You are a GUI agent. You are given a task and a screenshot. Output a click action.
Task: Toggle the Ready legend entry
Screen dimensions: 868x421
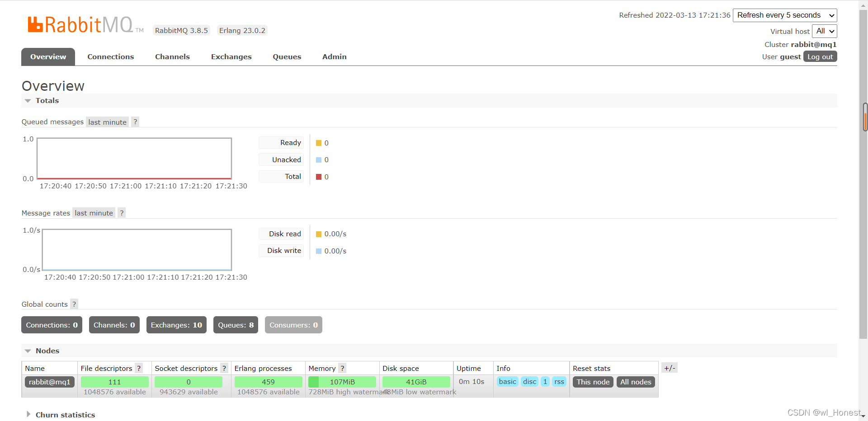coord(281,143)
